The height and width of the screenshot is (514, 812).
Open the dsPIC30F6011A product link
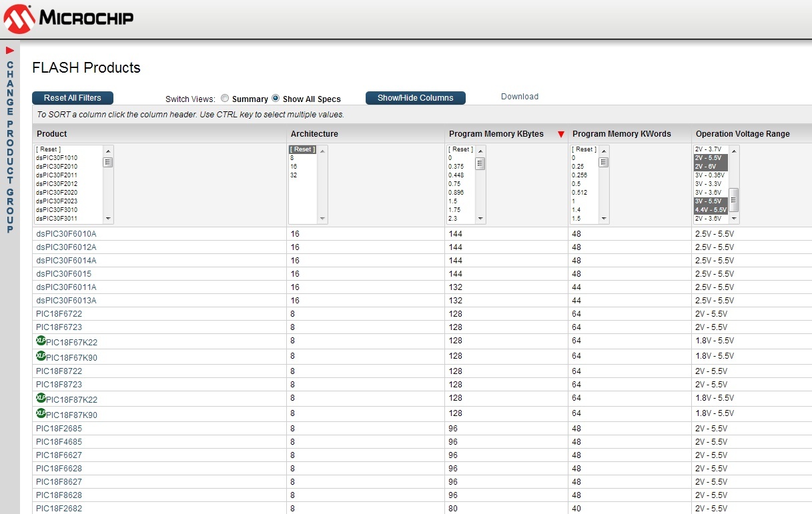coord(66,287)
